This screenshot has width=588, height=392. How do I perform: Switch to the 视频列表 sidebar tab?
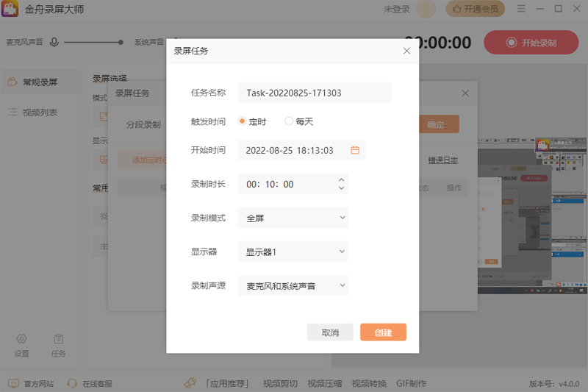pos(40,113)
